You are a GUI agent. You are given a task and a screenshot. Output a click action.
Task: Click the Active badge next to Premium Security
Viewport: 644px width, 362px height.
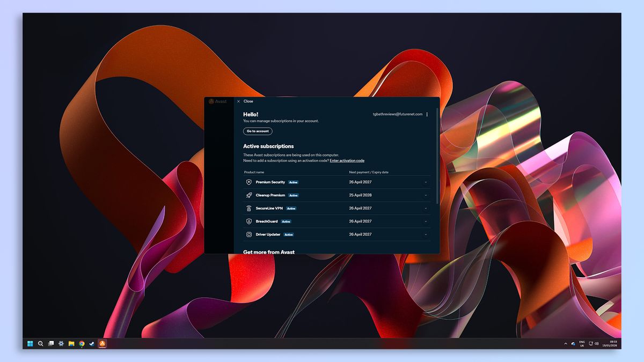293,182
